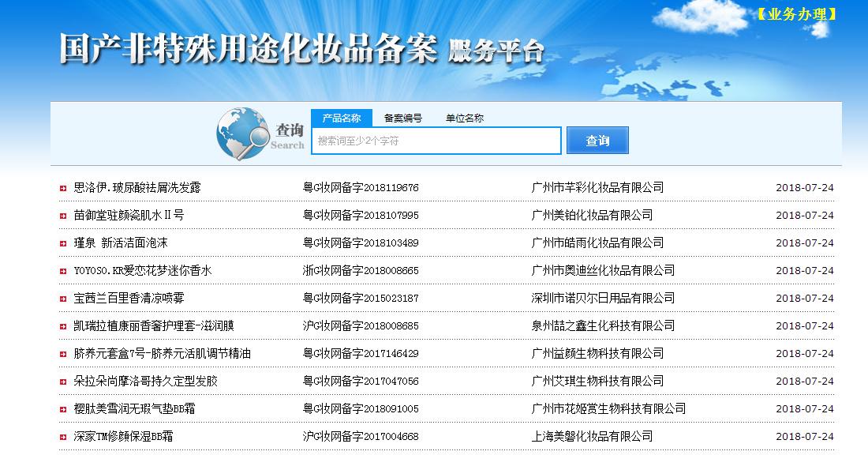Click the globe magnifier search icon
The height and width of the screenshot is (455, 868).
pos(242,134)
